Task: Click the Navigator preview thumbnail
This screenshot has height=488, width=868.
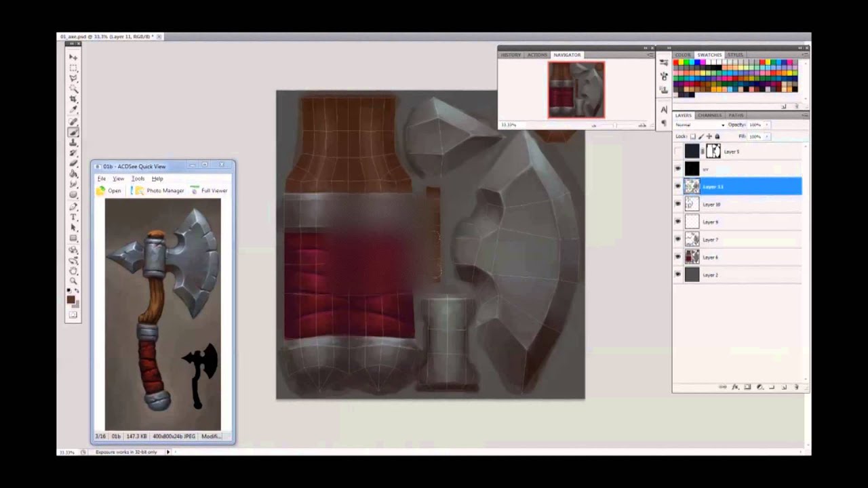Action: [576, 89]
